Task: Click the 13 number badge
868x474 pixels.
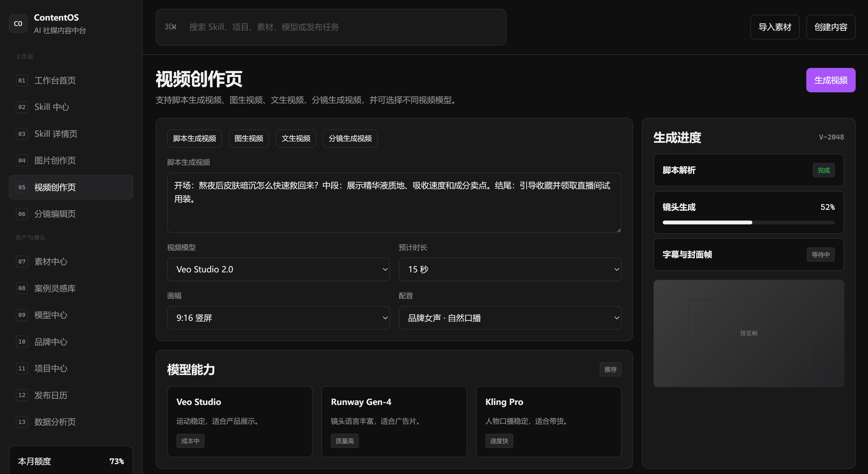Action: (22, 422)
